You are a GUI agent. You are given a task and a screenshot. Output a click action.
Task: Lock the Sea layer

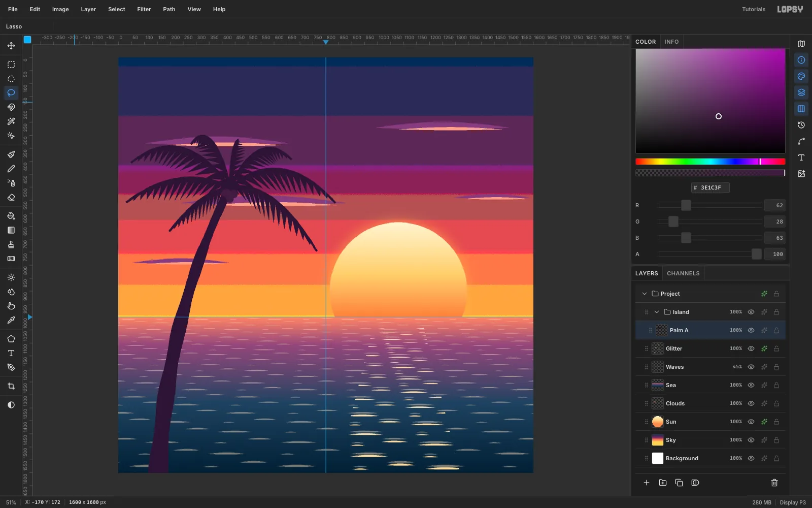pyautogui.click(x=776, y=385)
